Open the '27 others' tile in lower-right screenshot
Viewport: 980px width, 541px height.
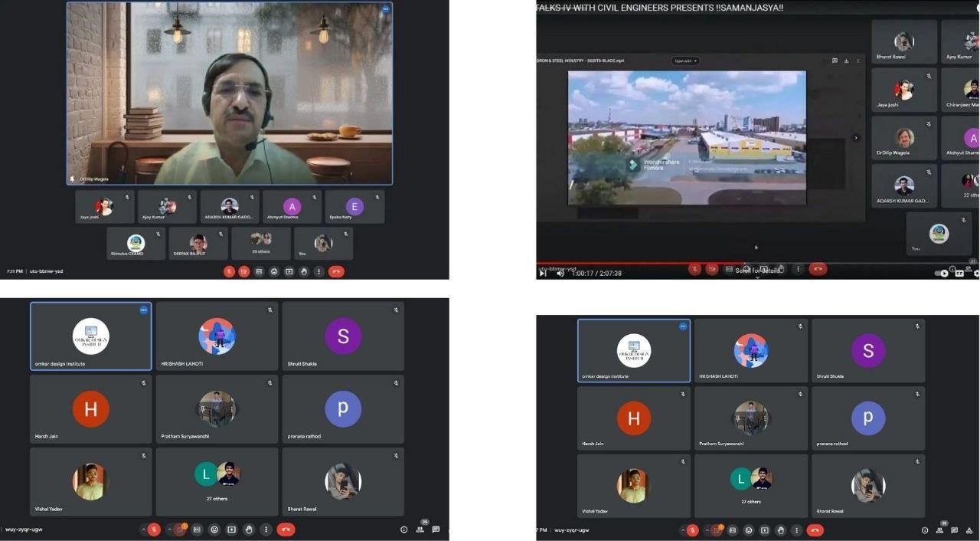click(x=751, y=486)
